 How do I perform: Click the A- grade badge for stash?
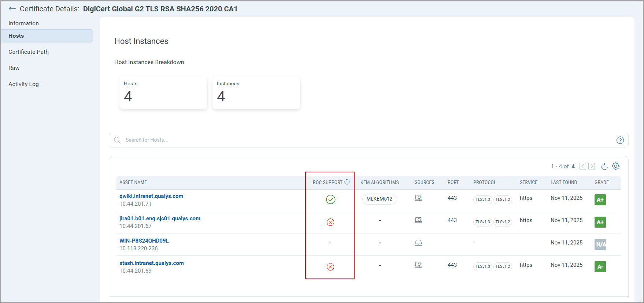(600, 267)
